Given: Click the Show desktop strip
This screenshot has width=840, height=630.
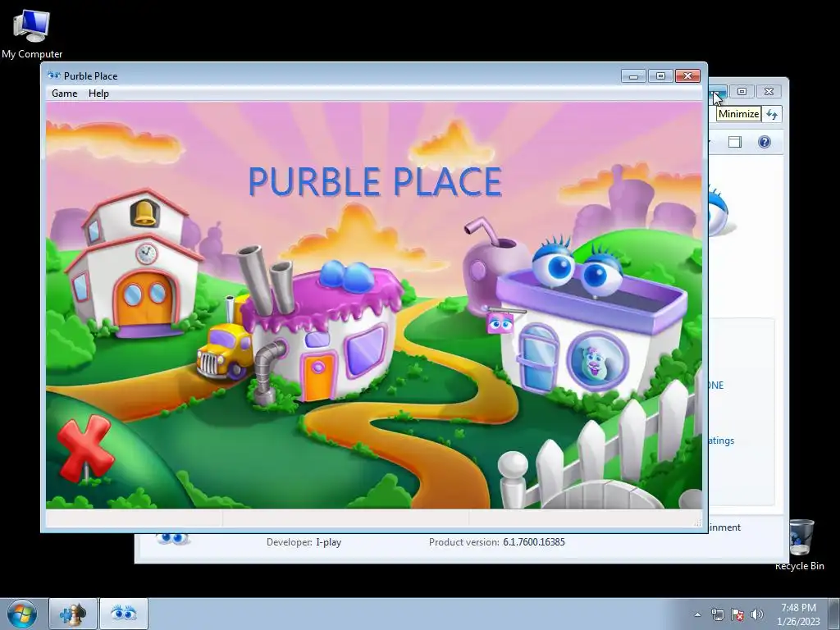Looking at the screenshot, I should click(834, 614).
